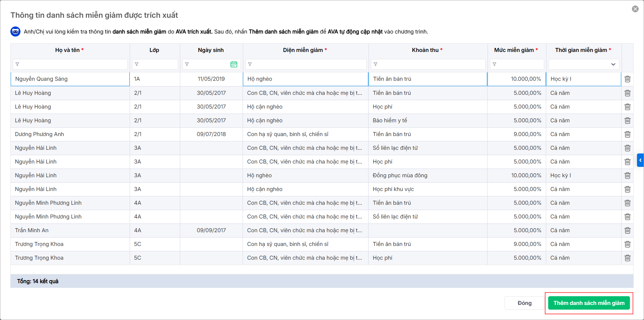Click filter icon in Khoản thu column
The height and width of the screenshot is (320, 644).
coord(376,64)
